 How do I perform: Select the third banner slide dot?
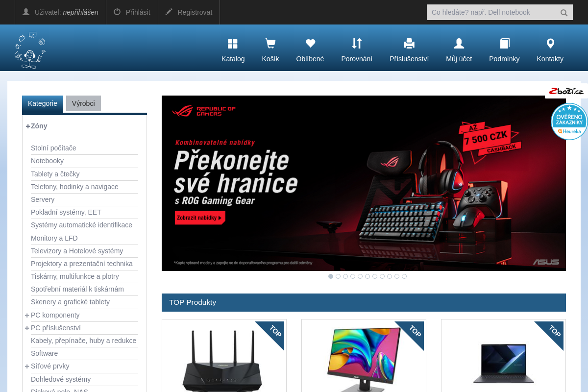point(345,276)
